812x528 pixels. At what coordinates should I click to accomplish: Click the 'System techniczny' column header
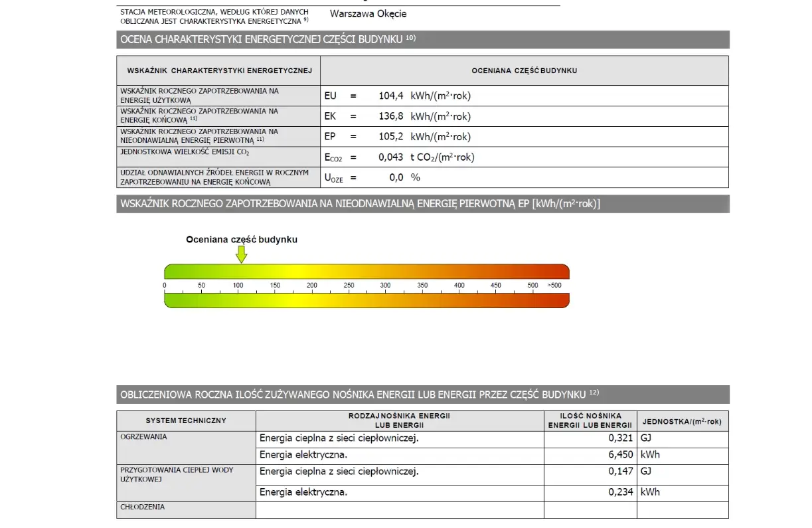(x=186, y=420)
